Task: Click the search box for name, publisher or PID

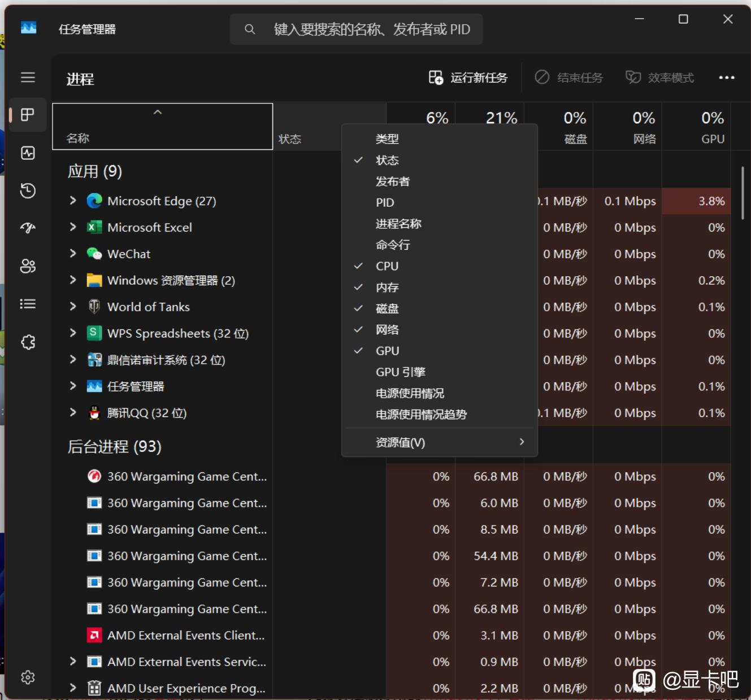Action: (357, 29)
